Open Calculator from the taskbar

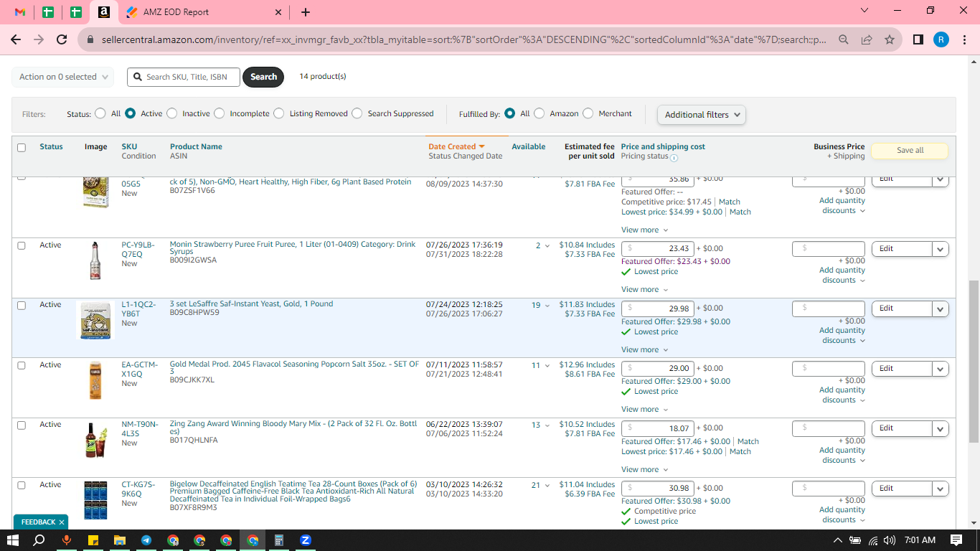click(x=279, y=540)
